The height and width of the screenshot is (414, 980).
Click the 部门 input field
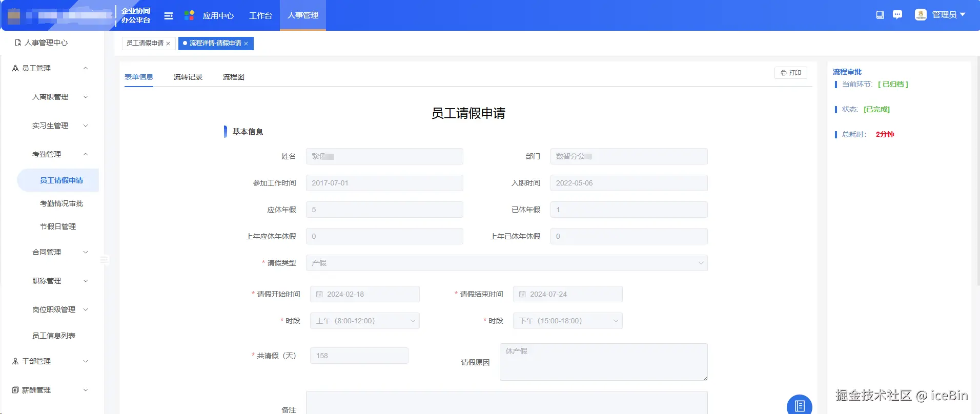[x=629, y=156]
